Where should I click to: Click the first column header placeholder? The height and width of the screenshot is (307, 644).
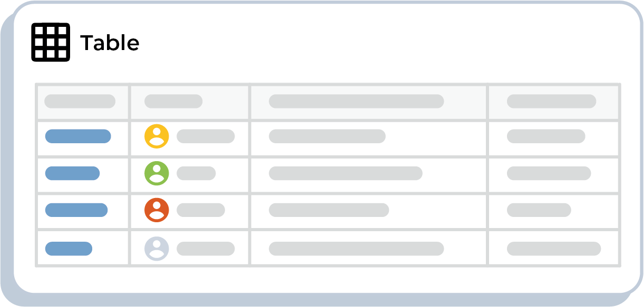click(80, 101)
